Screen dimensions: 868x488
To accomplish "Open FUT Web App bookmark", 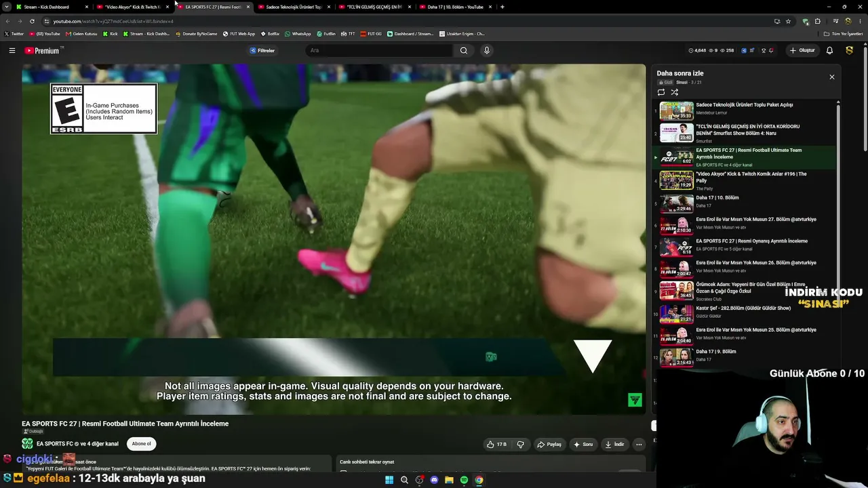I will click(x=239, y=33).
